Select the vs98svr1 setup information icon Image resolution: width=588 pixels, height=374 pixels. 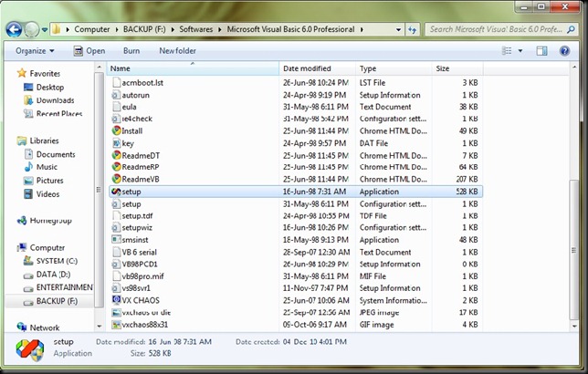(x=116, y=288)
